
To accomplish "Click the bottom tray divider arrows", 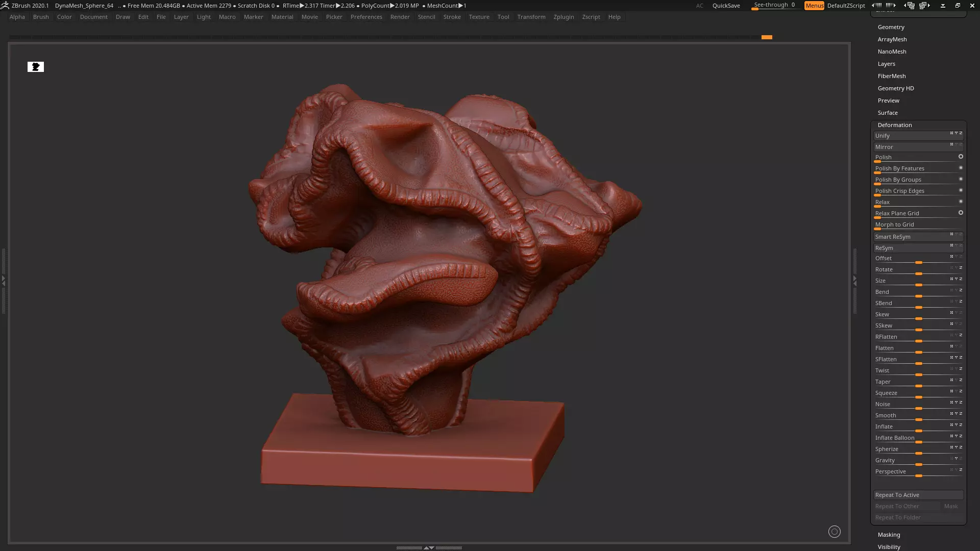I will (429, 547).
